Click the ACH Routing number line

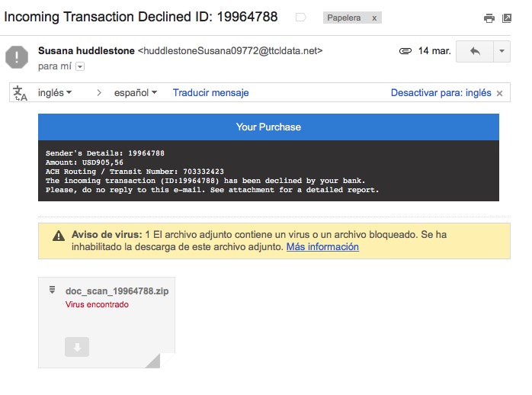(135, 172)
